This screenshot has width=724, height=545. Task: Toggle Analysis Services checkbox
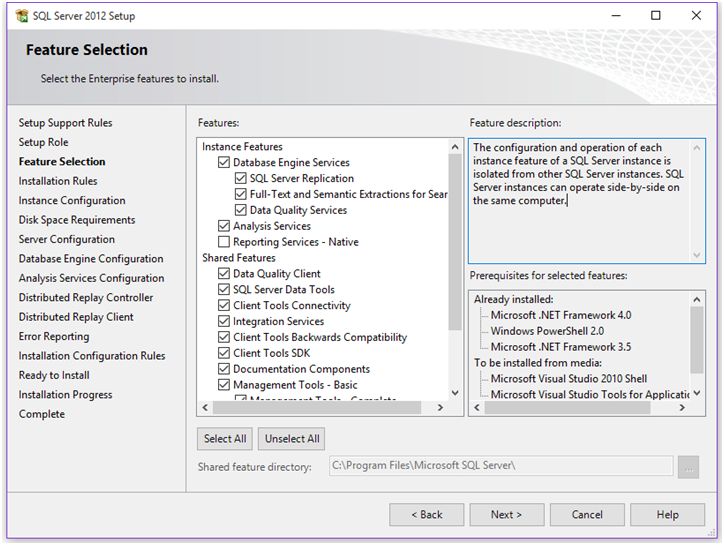tap(224, 226)
